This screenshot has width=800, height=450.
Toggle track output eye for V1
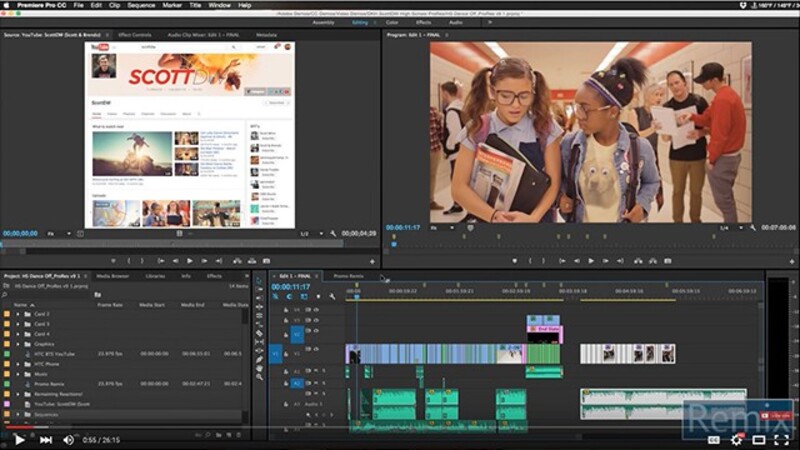(316, 349)
